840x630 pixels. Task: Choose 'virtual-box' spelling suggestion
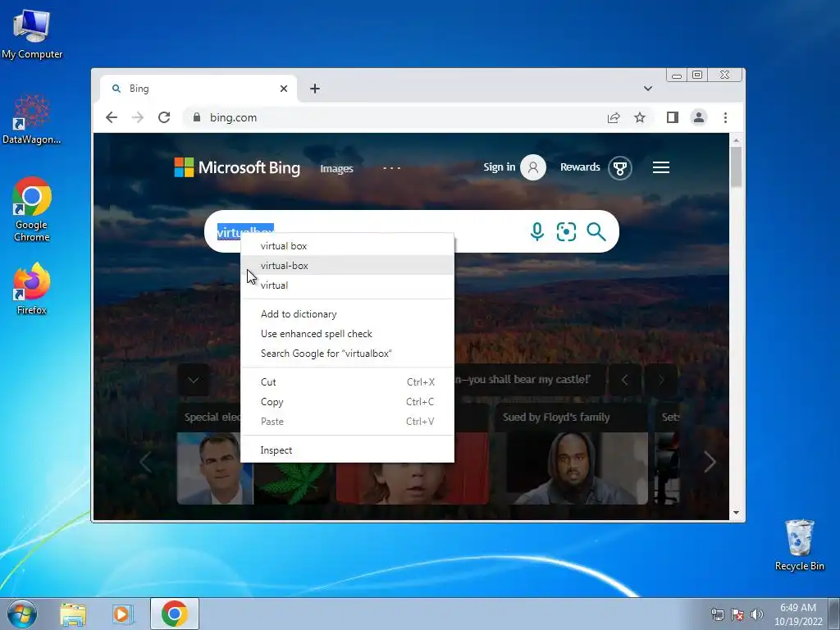(x=347, y=266)
